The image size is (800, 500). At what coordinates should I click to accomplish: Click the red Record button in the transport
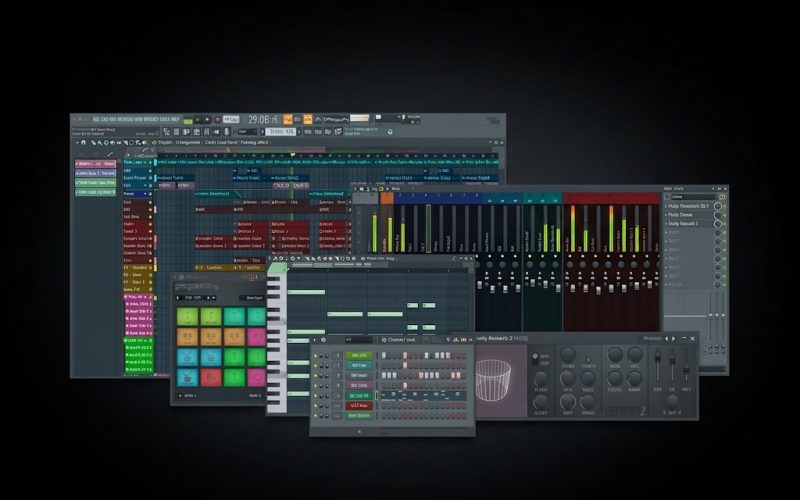(217, 119)
